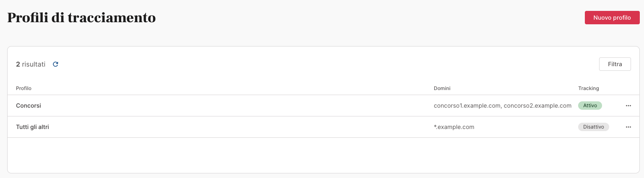Click the *.example.com wildcard domain
The width and height of the screenshot is (644, 178).
454,127
